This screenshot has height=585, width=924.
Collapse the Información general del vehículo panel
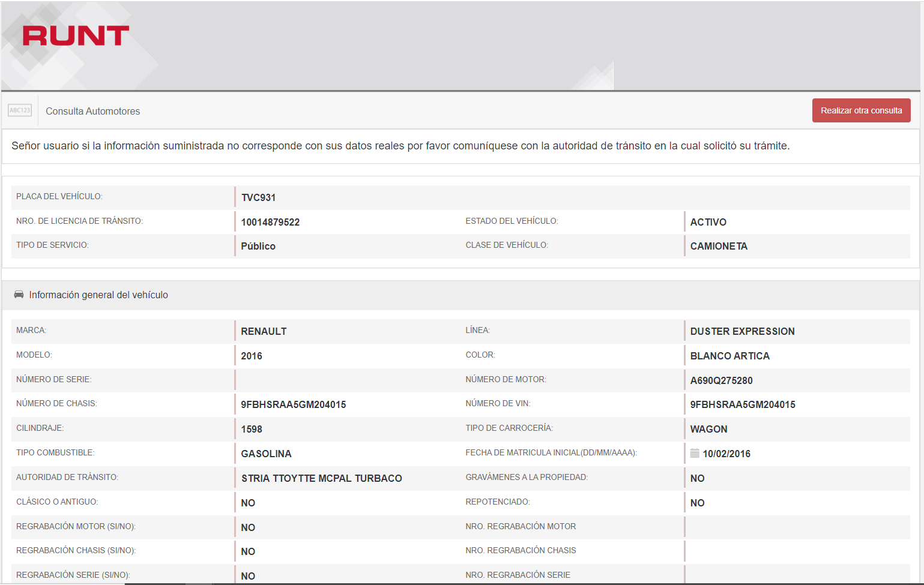[98, 295]
